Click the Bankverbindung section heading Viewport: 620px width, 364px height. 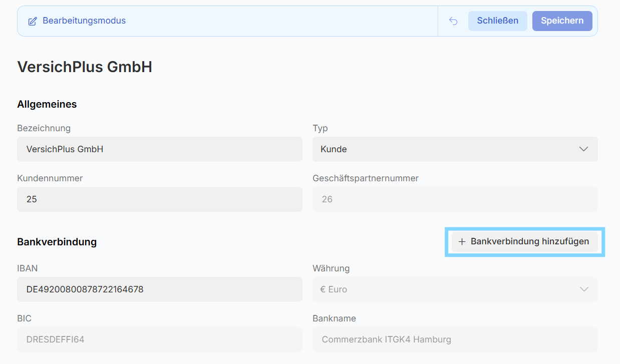click(57, 242)
